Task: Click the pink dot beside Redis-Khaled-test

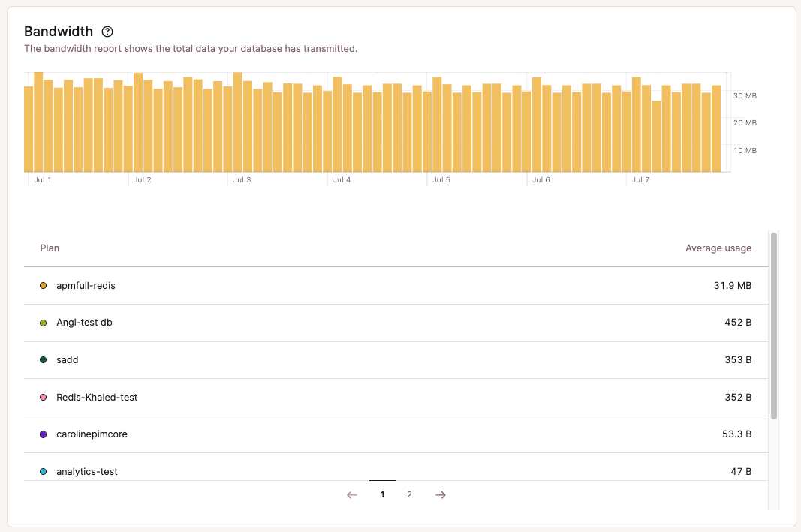Action: [x=43, y=397]
